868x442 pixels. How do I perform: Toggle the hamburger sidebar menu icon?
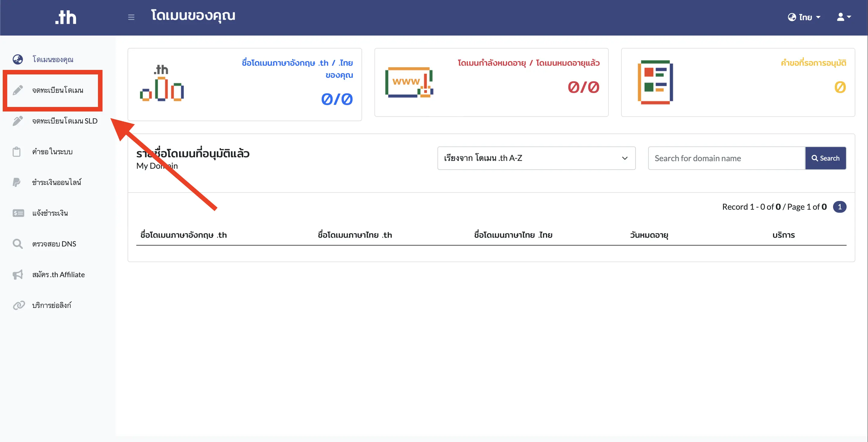(x=131, y=17)
